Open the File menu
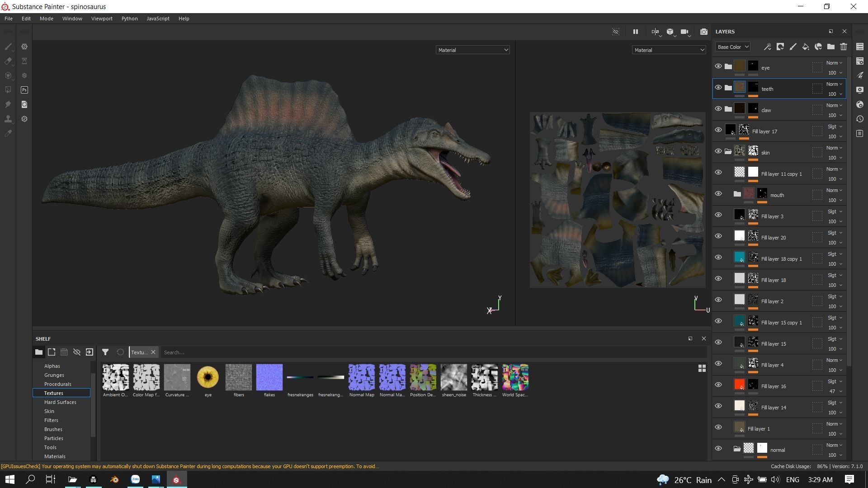 click(x=9, y=19)
